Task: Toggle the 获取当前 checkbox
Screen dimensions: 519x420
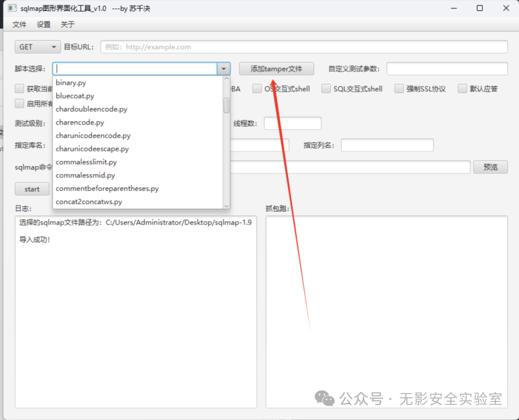Action: click(x=20, y=89)
